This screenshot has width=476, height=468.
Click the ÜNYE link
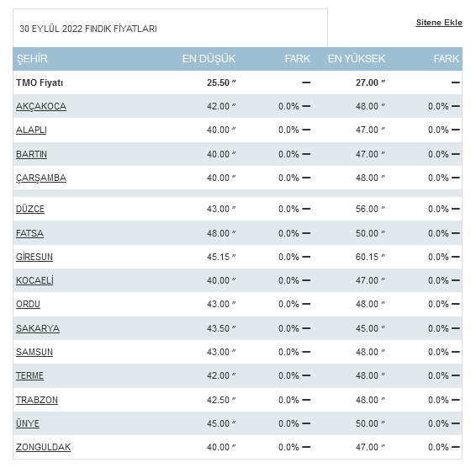tap(28, 423)
